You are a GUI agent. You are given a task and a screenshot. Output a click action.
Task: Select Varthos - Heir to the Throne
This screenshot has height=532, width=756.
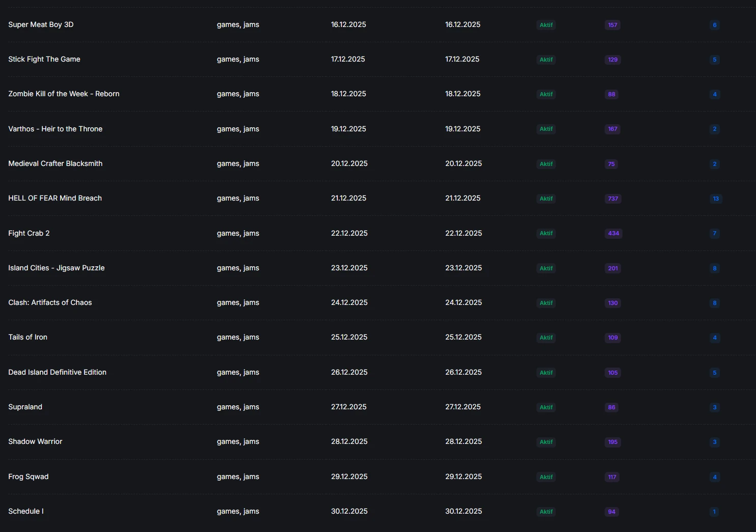click(55, 129)
